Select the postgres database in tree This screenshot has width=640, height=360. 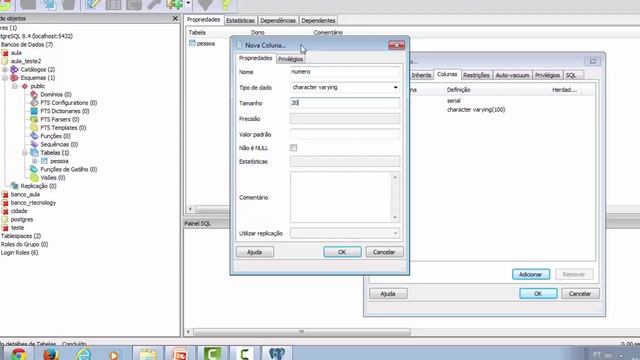point(22,219)
